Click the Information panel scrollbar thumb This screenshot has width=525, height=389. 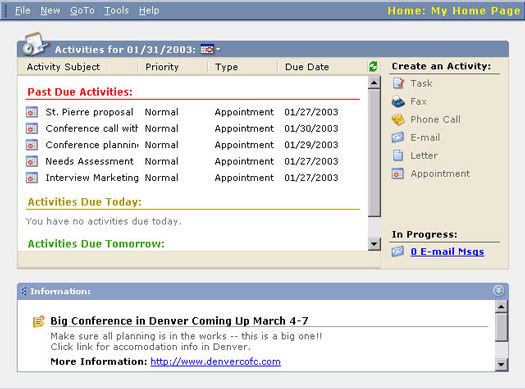501,327
